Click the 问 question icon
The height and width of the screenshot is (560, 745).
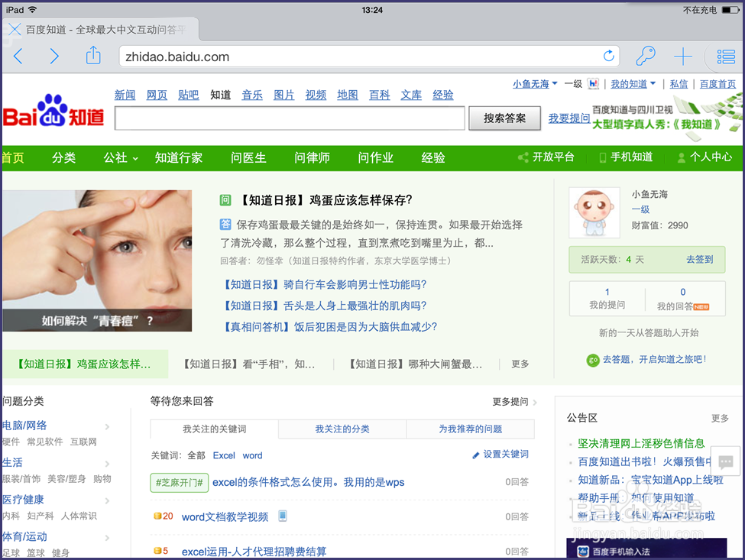tap(225, 200)
